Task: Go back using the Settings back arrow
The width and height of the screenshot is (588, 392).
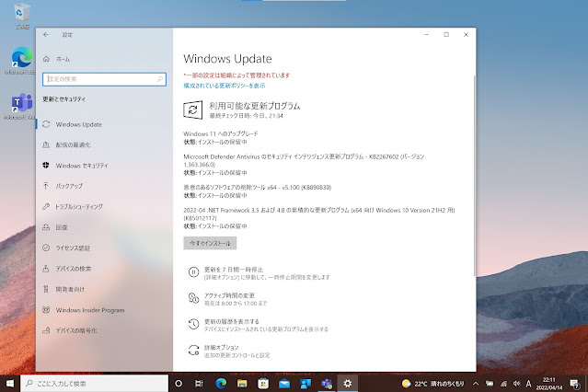Action: pos(46,35)
